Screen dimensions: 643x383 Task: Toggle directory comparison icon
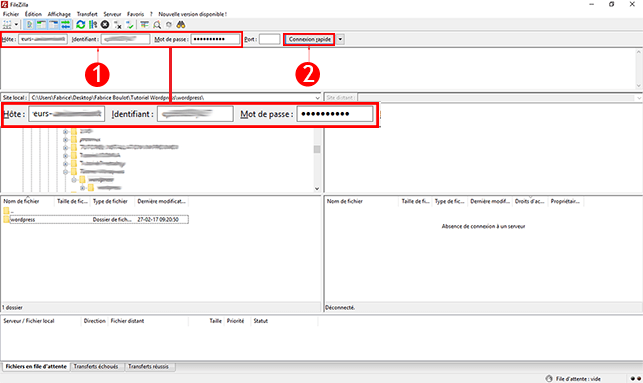click(x=157, y=25)
